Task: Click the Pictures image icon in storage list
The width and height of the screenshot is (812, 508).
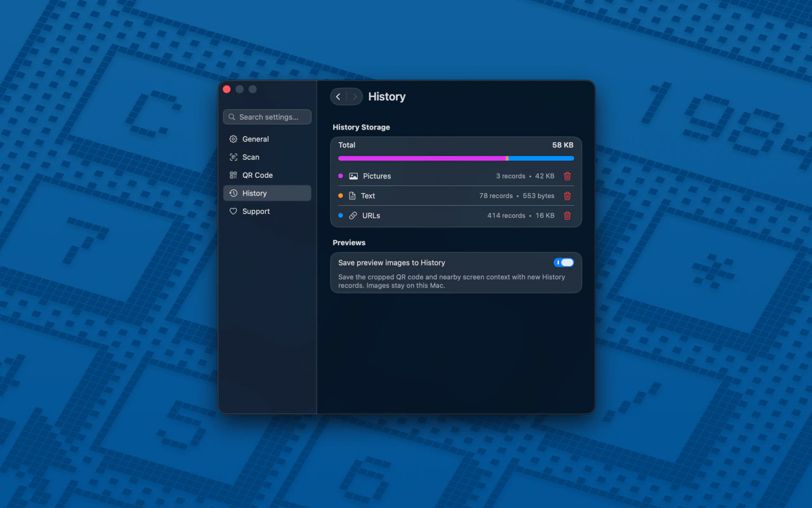Action: tap(353, 176)
